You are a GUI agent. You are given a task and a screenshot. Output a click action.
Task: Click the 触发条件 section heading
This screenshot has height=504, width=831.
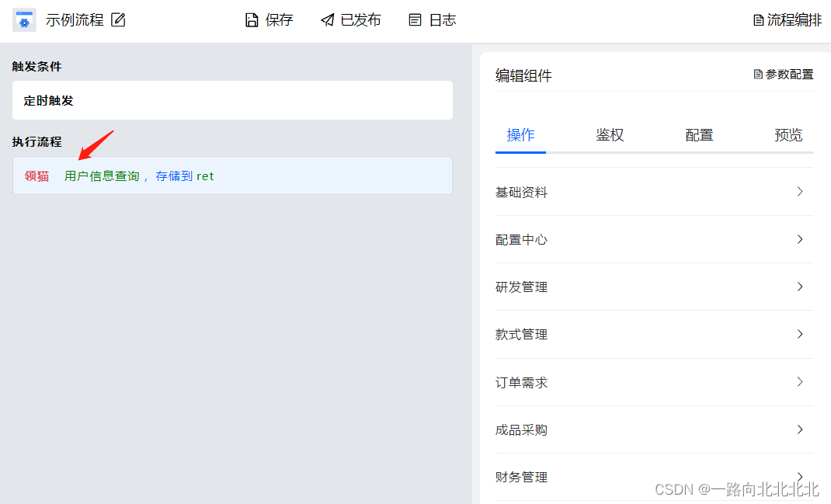[x=37, y=66]
